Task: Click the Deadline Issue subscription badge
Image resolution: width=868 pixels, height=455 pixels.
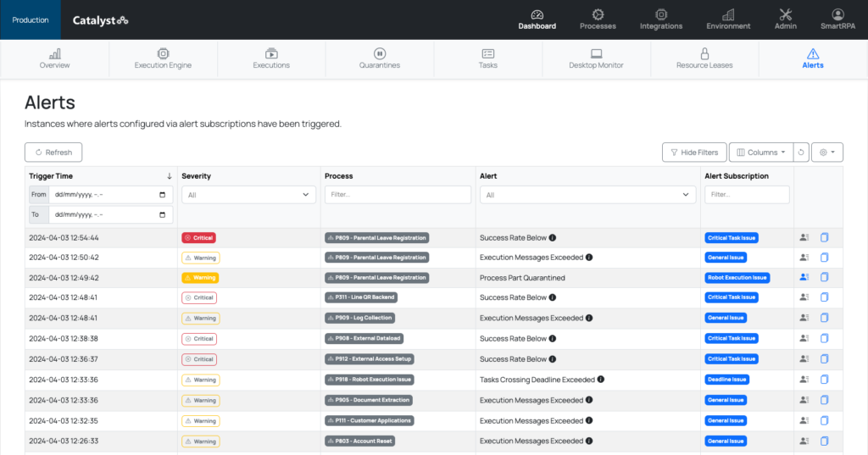Action: [726, 380]
